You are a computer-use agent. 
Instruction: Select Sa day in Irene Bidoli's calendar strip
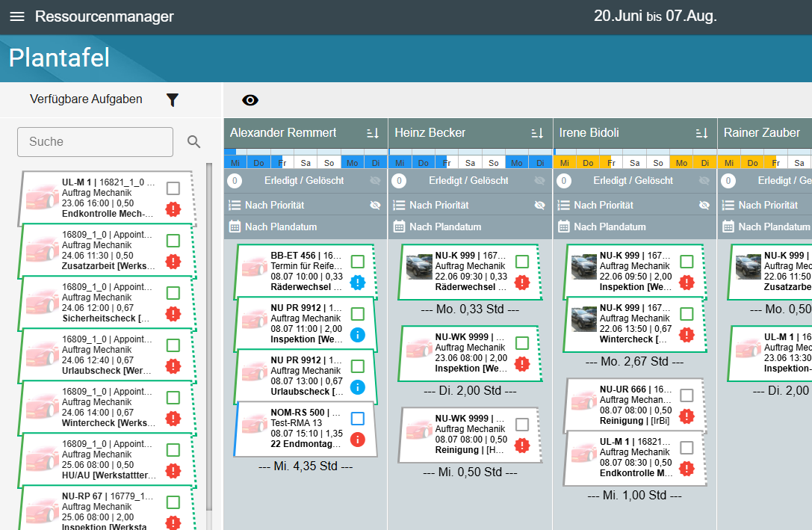pos(634,163)
